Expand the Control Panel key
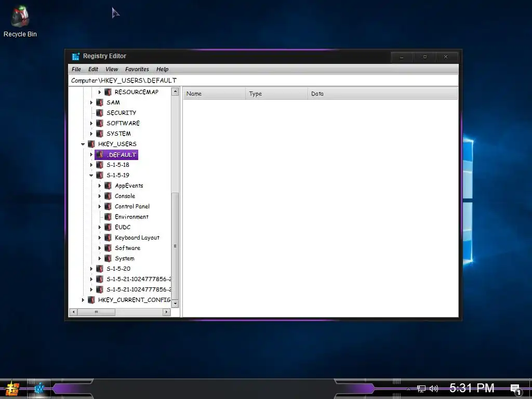 click(100, 206)
